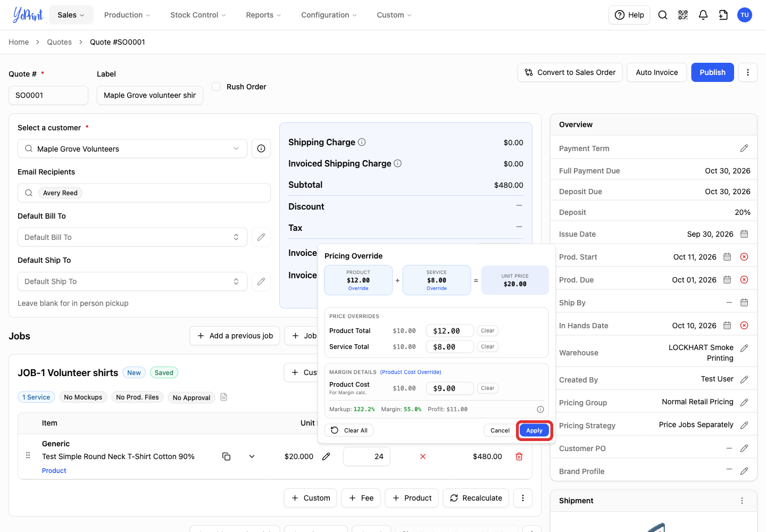This screenshot has width=766, height=532.
Task: Click the Publish button
Action: pos(712,72)
